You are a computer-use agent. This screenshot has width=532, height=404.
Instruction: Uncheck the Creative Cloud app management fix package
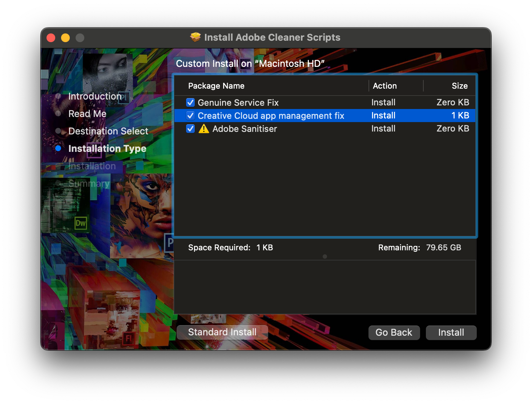(x=190, y=116)
